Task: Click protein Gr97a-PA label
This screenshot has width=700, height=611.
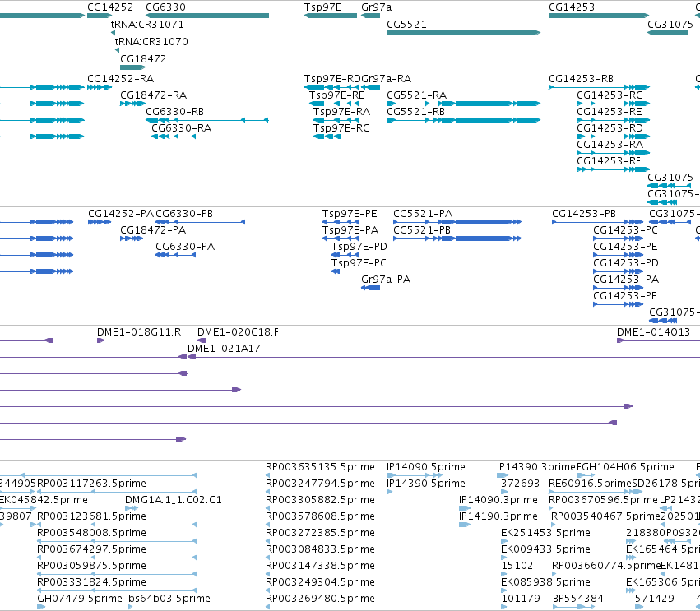Action: pos(386,280)
